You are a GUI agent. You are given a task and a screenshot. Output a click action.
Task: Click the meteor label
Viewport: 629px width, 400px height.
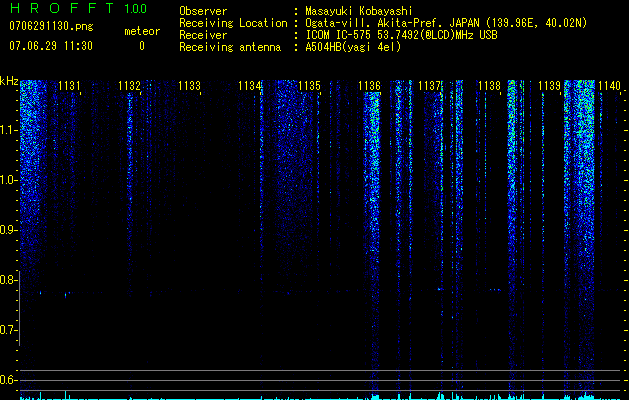142,31
